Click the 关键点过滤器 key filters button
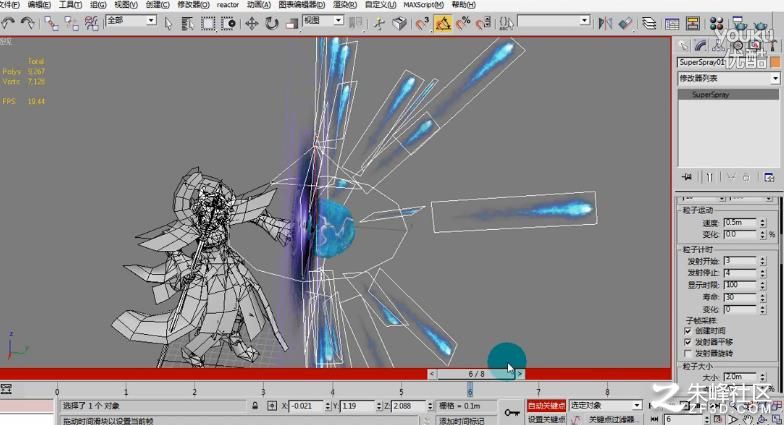Viewport: 784px width, 425px height. (611, 419)
